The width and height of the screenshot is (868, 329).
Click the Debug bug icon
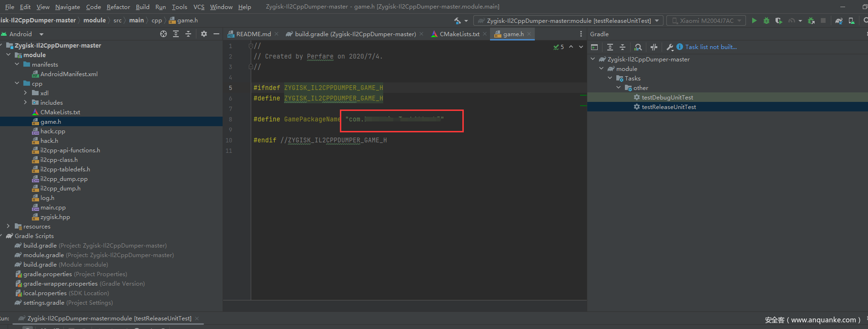(766, 20)
